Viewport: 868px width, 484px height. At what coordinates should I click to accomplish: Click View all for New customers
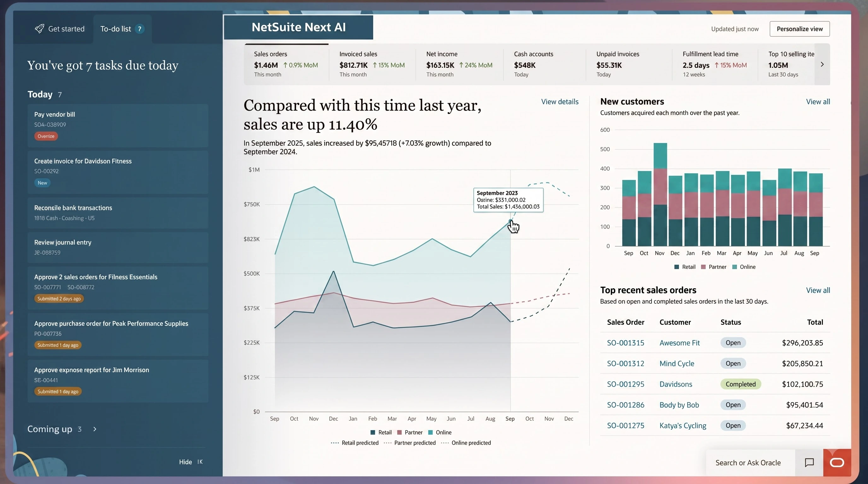pos(818,102)
